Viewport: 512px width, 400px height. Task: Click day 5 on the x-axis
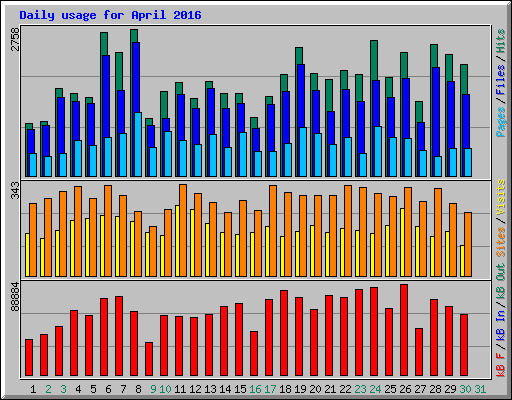click(93, 389)
